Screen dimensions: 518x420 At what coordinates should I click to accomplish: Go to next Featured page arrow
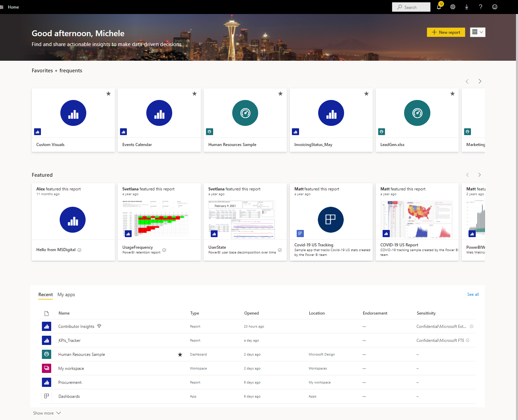coord(479,175)
